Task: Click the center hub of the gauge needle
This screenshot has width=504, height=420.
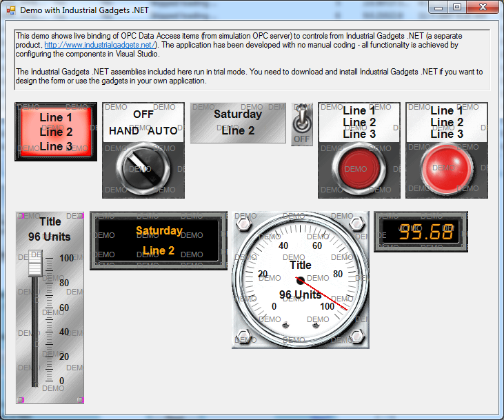Action: tap(300, 280)
